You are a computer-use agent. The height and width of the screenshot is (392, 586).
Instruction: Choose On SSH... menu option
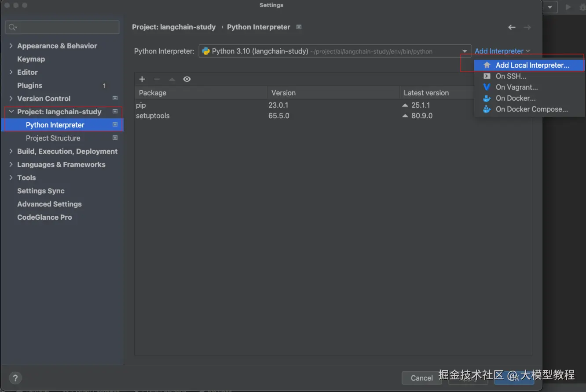point(529,76)
